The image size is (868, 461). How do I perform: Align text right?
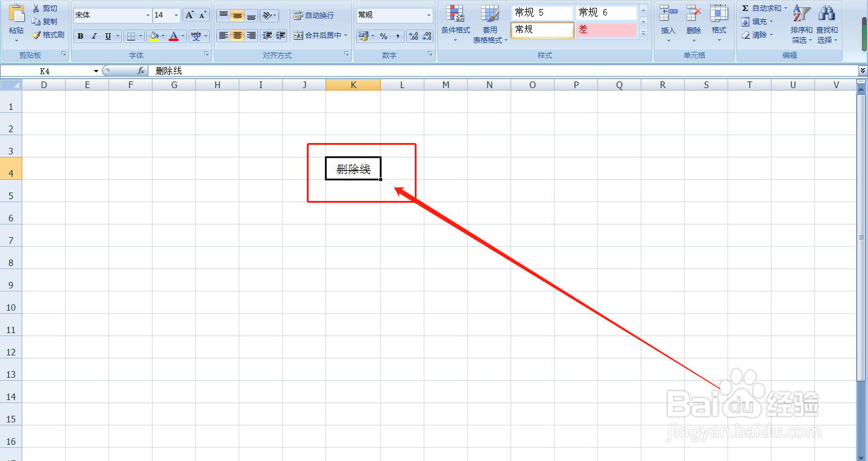click(251, 36)
